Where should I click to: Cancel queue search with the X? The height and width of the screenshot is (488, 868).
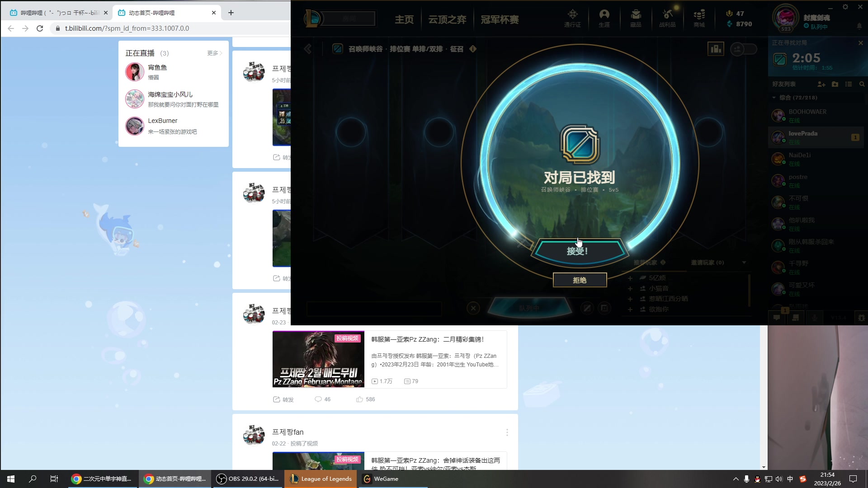click(x=860, y=43)
